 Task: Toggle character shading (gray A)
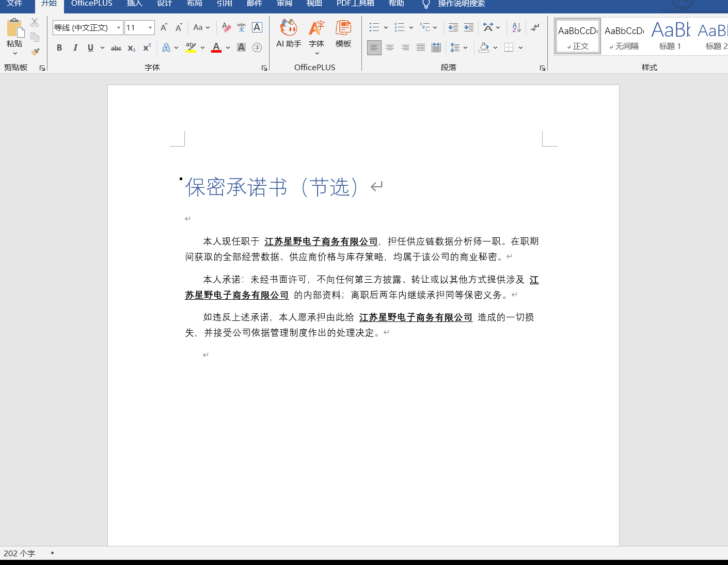(x=241, y=47)
